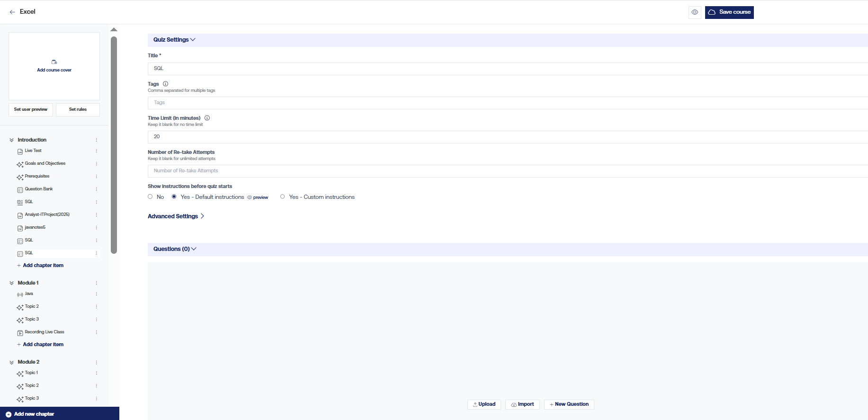Screen dimensions: 868x420
Task: Click the Tags info icon
Action: [166, 84]
